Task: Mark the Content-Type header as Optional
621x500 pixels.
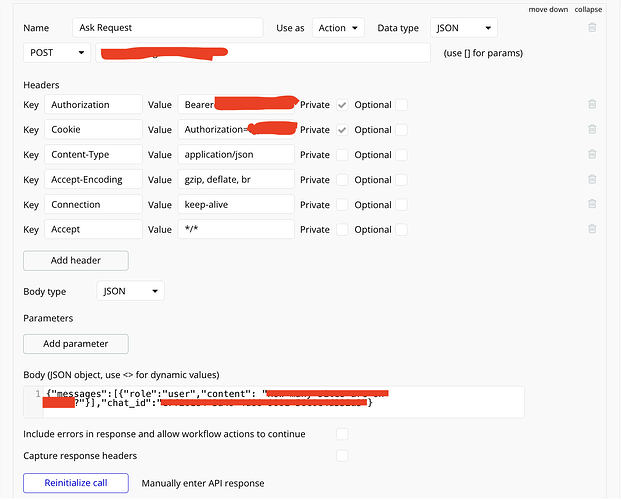Action: [401, 155]
